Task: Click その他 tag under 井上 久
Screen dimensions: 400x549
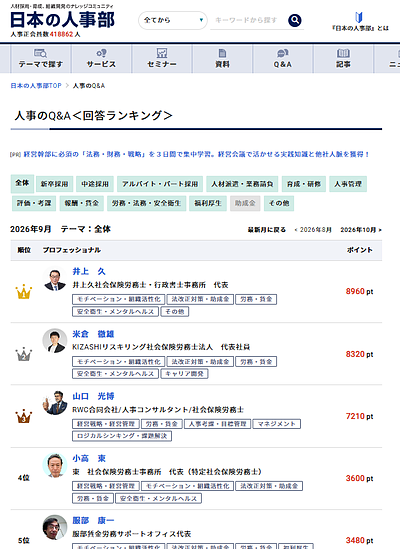Action: [x=175, y=312]
